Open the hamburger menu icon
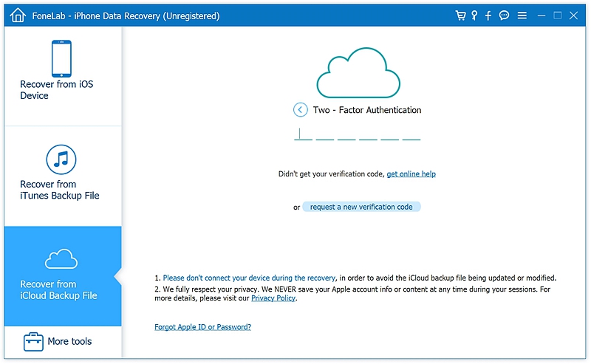The image size is (591, 364). pyautogui.click(x=522, y=16)
